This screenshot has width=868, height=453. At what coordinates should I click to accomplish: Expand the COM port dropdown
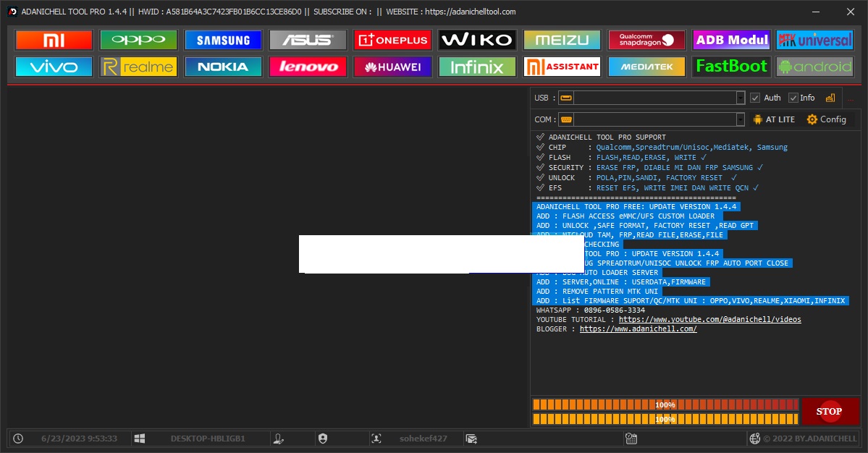tap(741, 119)
